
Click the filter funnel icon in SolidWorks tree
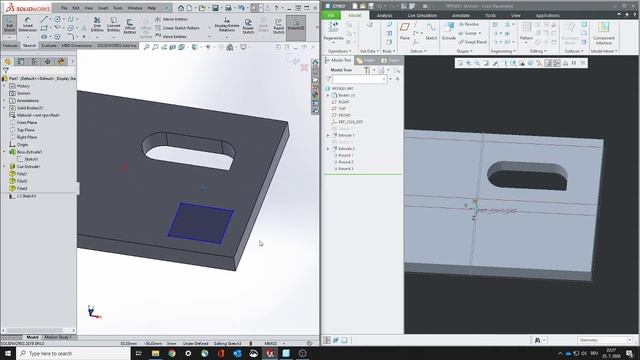(6, 70)
